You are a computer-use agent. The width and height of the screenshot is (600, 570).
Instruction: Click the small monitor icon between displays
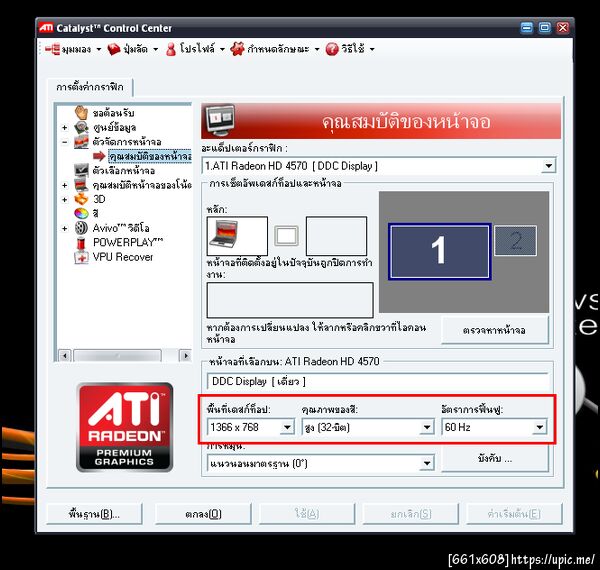287,235
